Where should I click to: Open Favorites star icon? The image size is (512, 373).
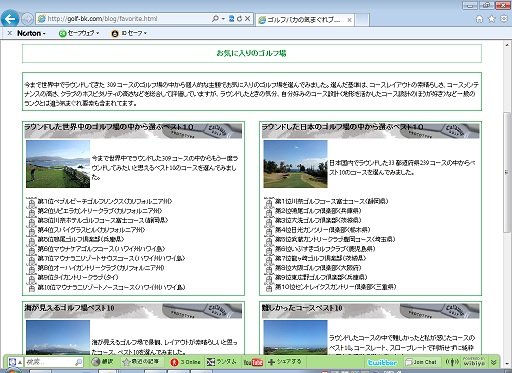pos(492,19)
